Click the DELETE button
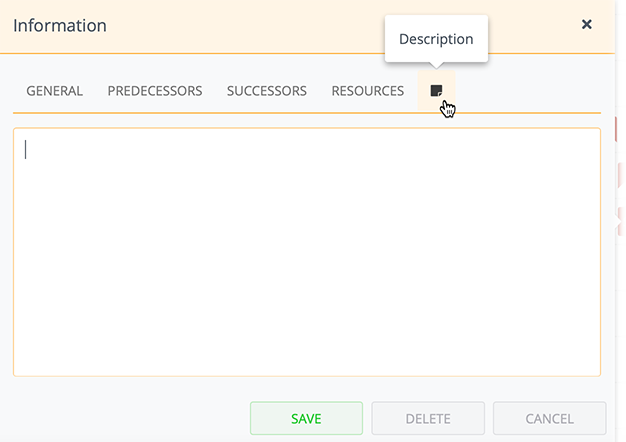 (428, 418)
